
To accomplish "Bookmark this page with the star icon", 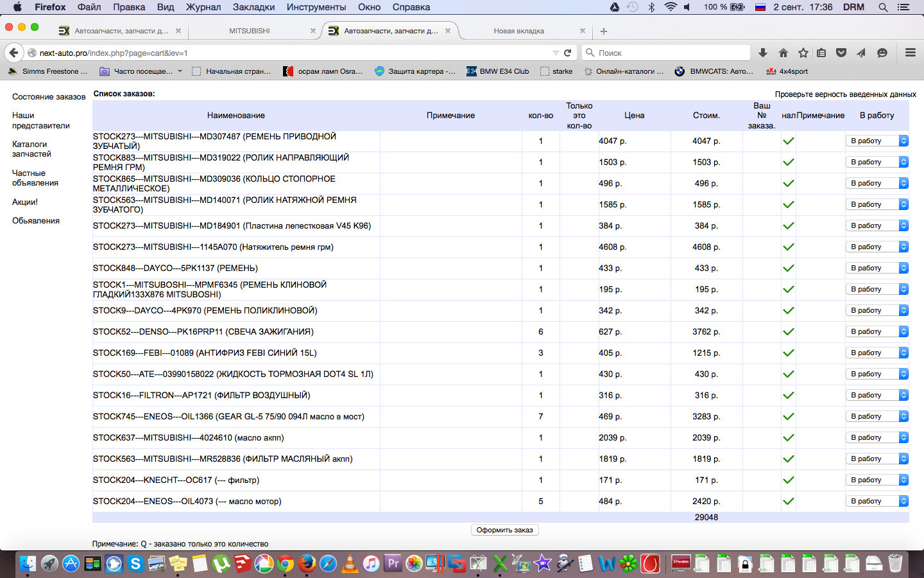I will pos(803,53).
